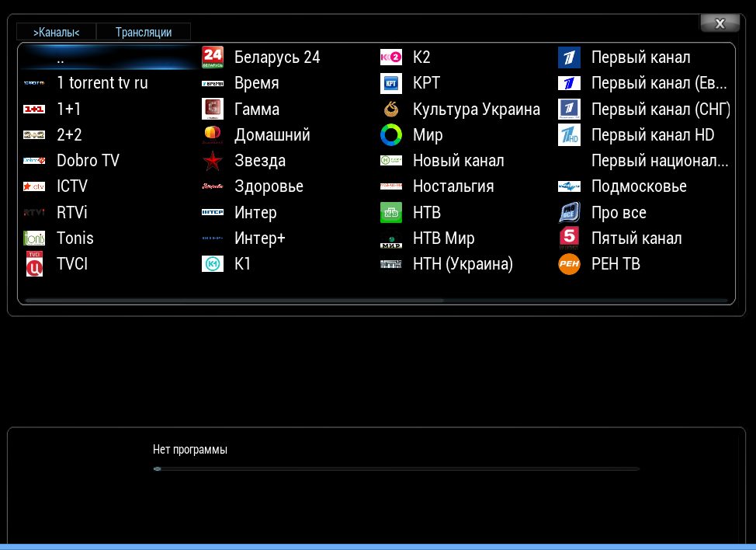Switch to the Каналы tab

point(57,32)
